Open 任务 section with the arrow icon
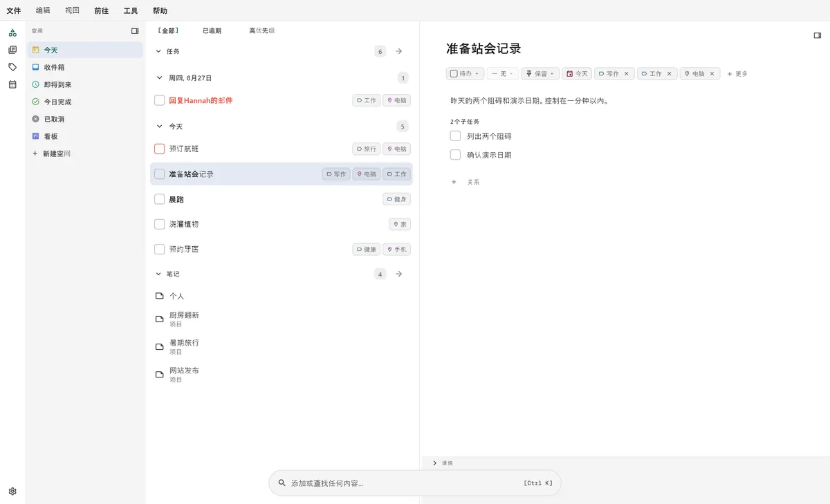The image size is (830, 504). 398,51
